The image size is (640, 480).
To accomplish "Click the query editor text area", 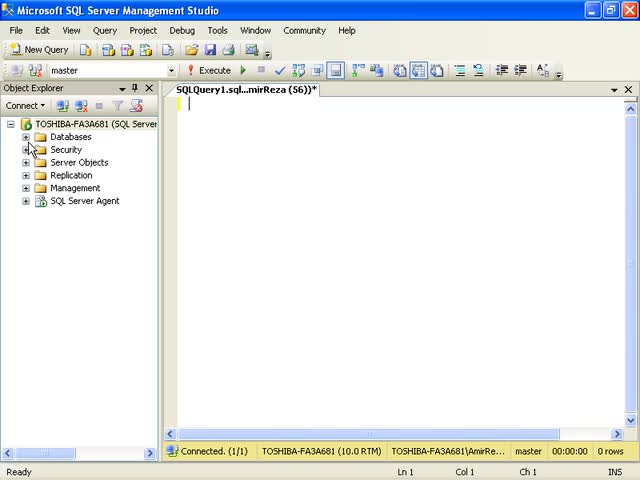I will (400, 261).
